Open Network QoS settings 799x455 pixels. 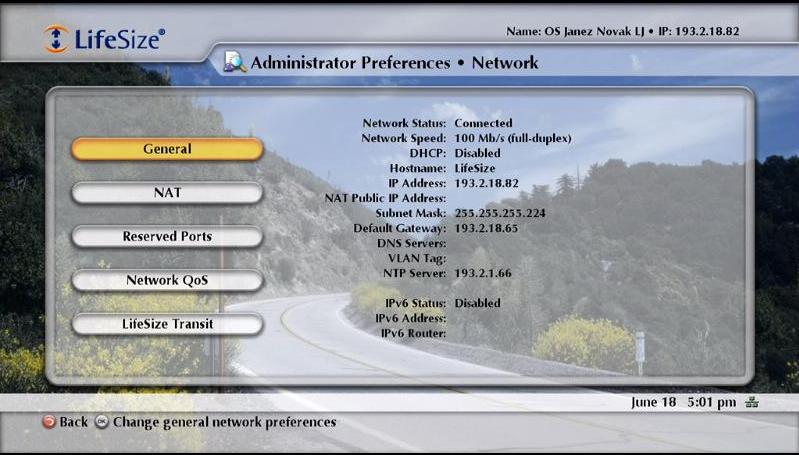click(x=167, y=281)
